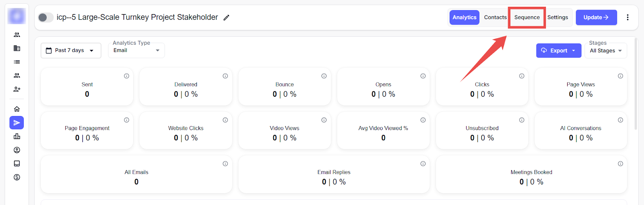Select the paper plane campaigns icon

[x=17, y=123]
